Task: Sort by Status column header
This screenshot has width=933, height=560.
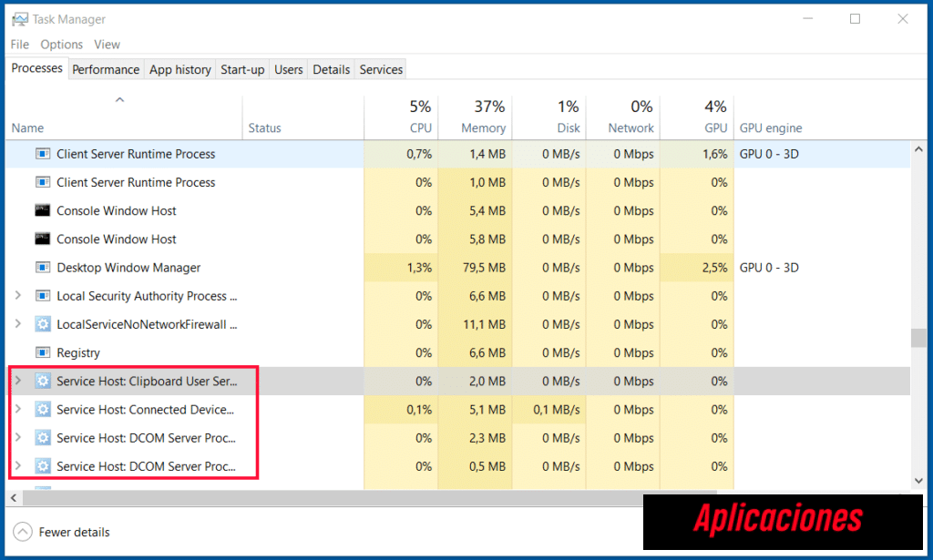Action: tap(302, 117)
